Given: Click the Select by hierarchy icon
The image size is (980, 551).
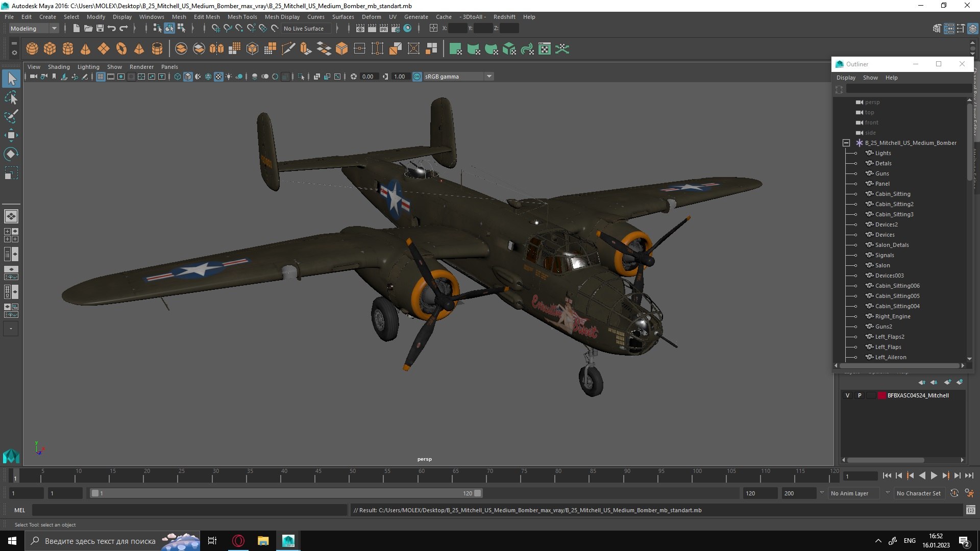Looking at the screenshot, I should [x=158, y=29].
